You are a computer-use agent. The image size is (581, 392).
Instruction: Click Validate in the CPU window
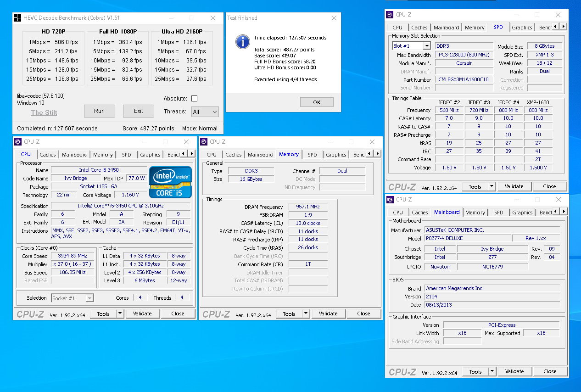click(x=142, y=314)
